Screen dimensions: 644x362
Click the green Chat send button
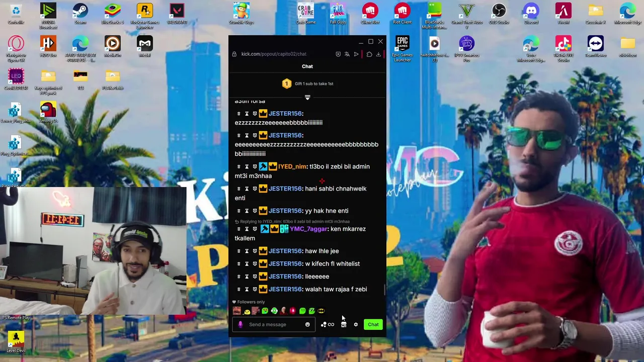373,324
